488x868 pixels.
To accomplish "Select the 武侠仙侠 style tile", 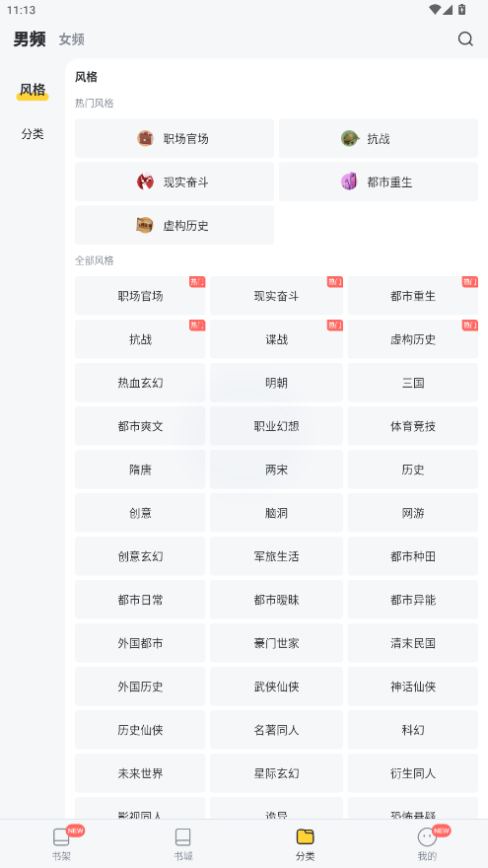I will tap(277, 687).
